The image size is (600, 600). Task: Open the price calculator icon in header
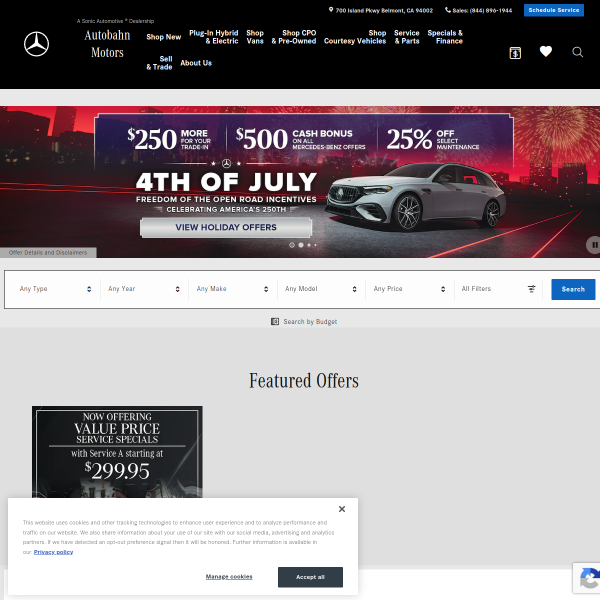point(515,53)
